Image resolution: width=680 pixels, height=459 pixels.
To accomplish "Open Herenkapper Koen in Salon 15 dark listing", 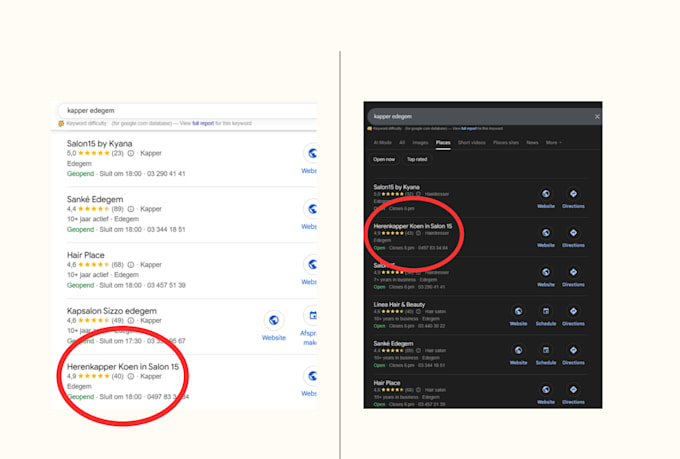I will 412,226.
